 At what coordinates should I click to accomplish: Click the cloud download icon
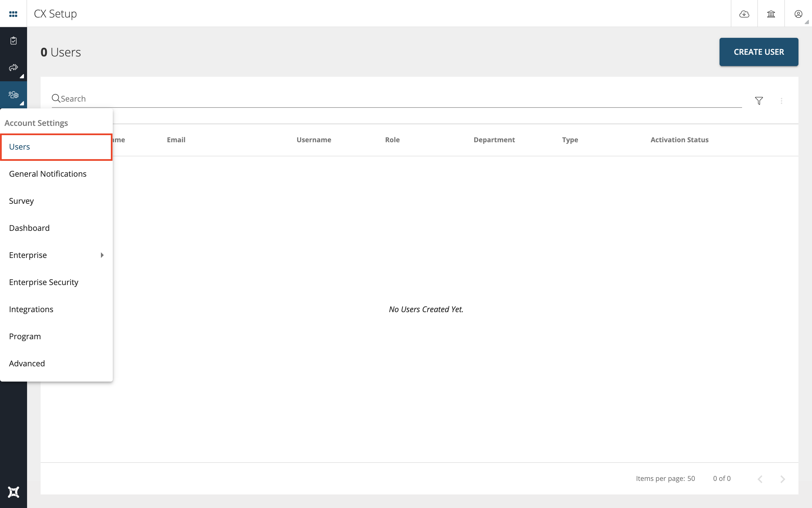(744, 14)
